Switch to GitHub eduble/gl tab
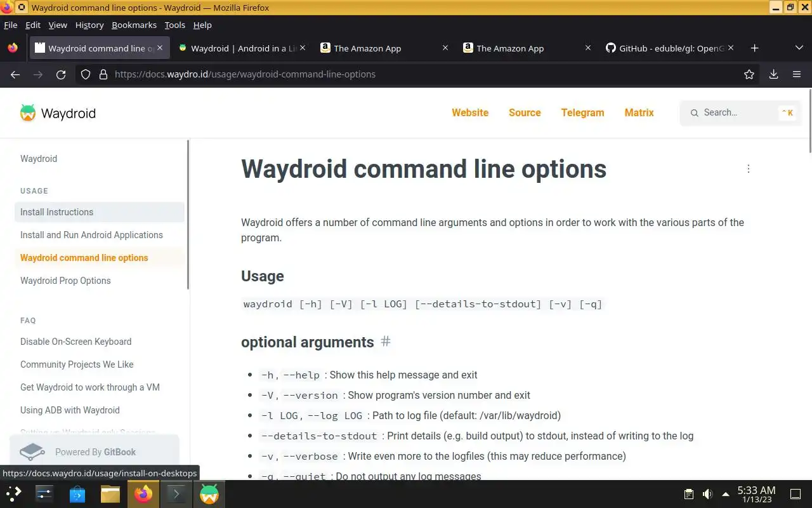Viewport: 812px width, 508px height. [670, 48]
